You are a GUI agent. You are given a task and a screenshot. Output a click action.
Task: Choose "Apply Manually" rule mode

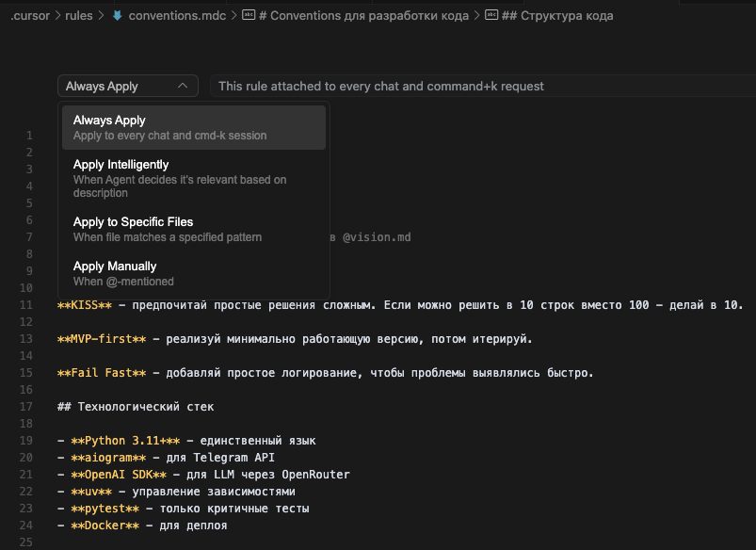point(115,266)
